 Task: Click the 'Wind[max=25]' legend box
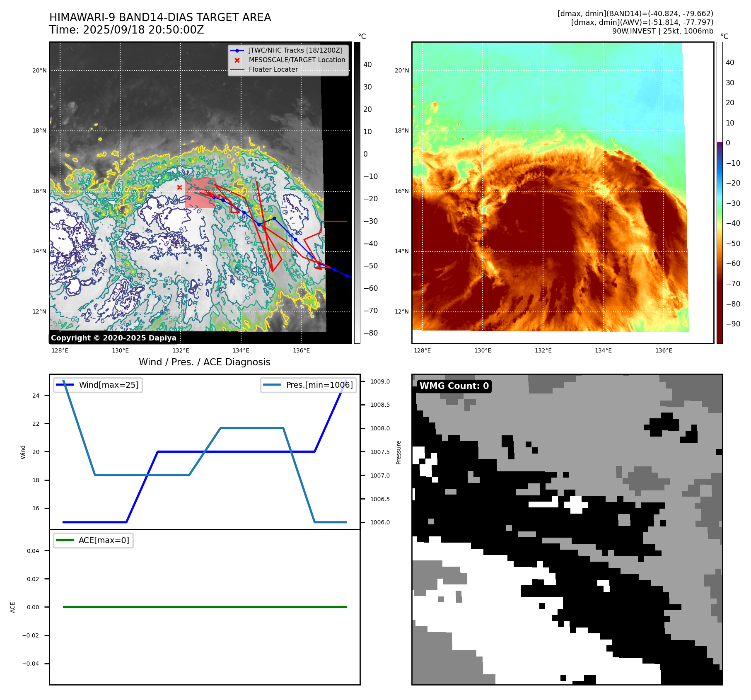click(98, 385)
